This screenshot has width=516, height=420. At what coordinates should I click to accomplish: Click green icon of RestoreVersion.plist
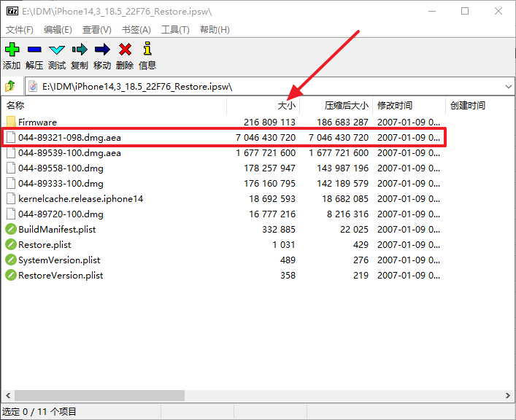(x=11, y=275)
